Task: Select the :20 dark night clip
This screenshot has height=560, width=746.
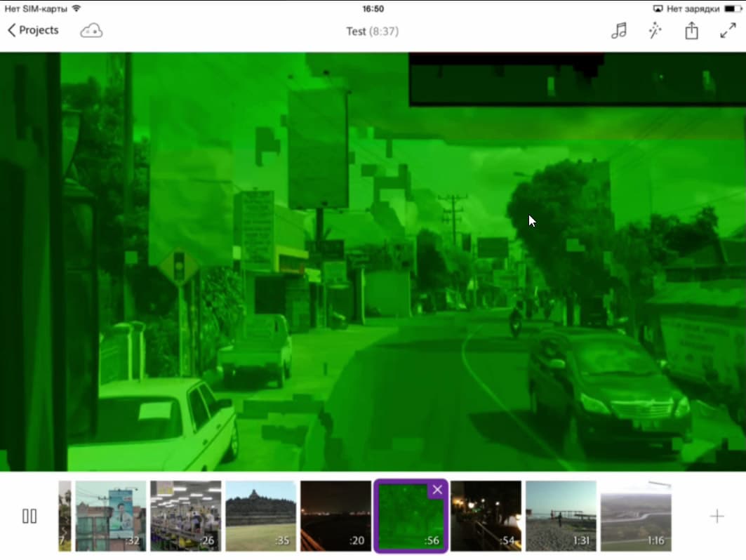Action: coord(336,516)
